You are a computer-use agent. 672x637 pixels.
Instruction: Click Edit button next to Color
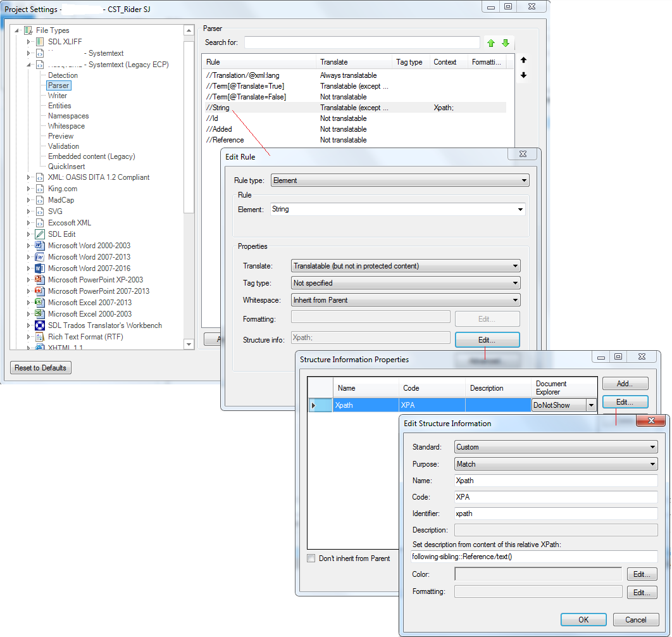tap(642, 574)
